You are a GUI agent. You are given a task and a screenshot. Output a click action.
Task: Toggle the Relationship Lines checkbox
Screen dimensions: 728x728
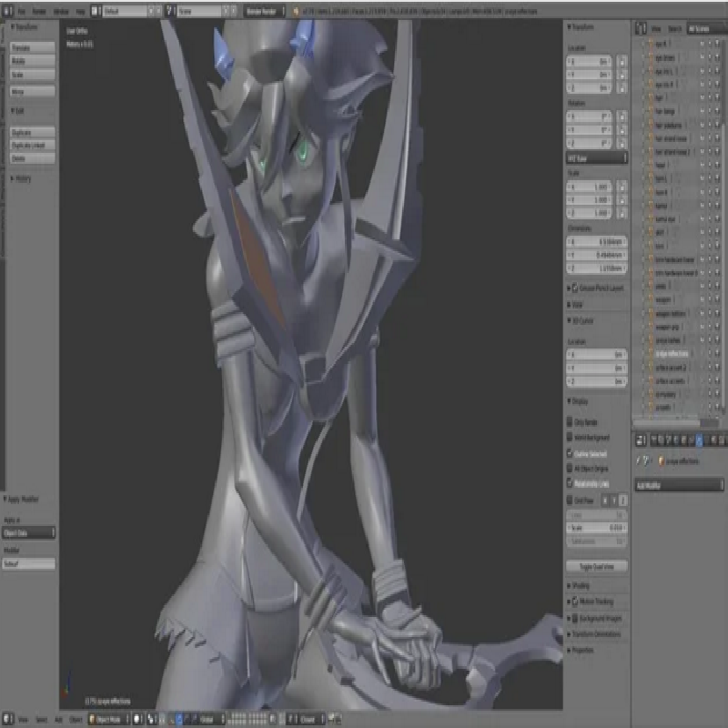[x=570, y=483]
